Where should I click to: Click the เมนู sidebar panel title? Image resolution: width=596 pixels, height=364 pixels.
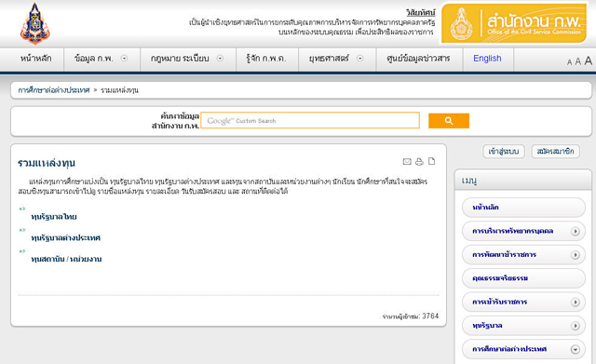click(469, 180)
